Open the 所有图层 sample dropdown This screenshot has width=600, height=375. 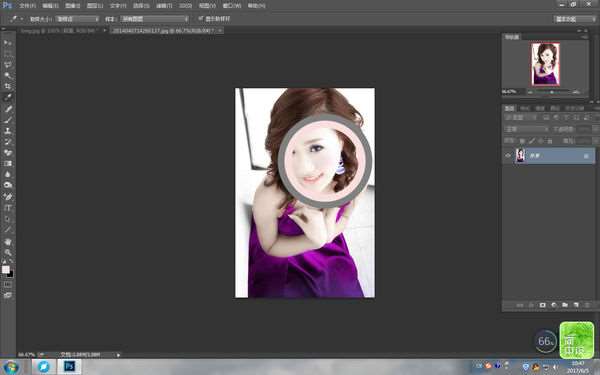pyautogui.click(x=155, y=19)
